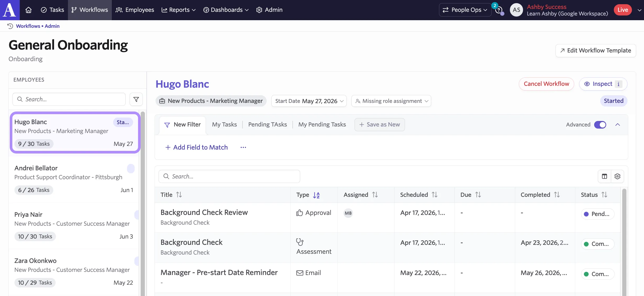The width and height of the screenshot is (644, 296).
Task: Sort by Assigned column
Action: tap(375, 195)
